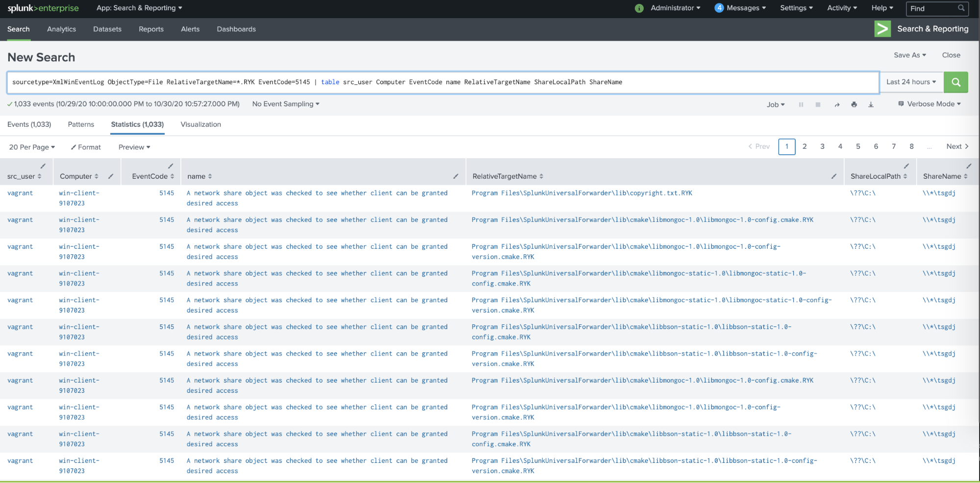Open the Analytics nav item
Viewport: 980px width, 483px height.
(61, 29)
